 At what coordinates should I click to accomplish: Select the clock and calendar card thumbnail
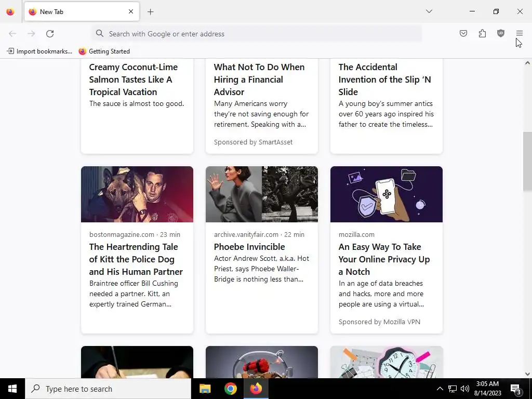[x=387, y=362]
